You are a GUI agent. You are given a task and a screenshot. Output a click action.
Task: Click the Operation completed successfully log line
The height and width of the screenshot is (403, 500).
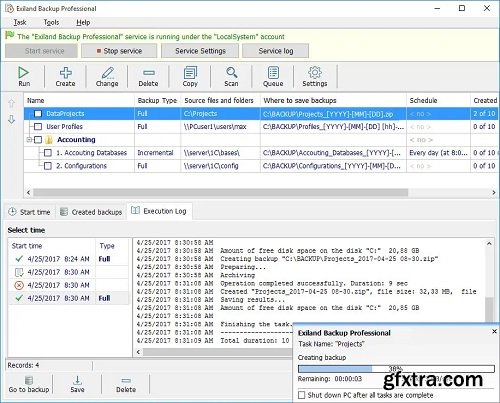[x=272, y=283]
